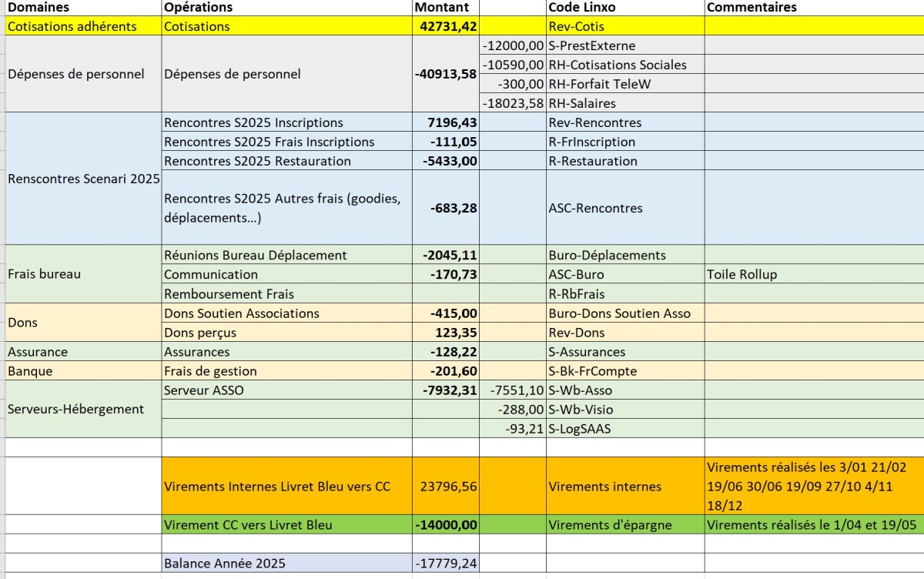Viewport: 924px width, 579px height.
Task: Select the 'S-Assurances' code cell
Action: pyautogui.click(x=624, y=352)
